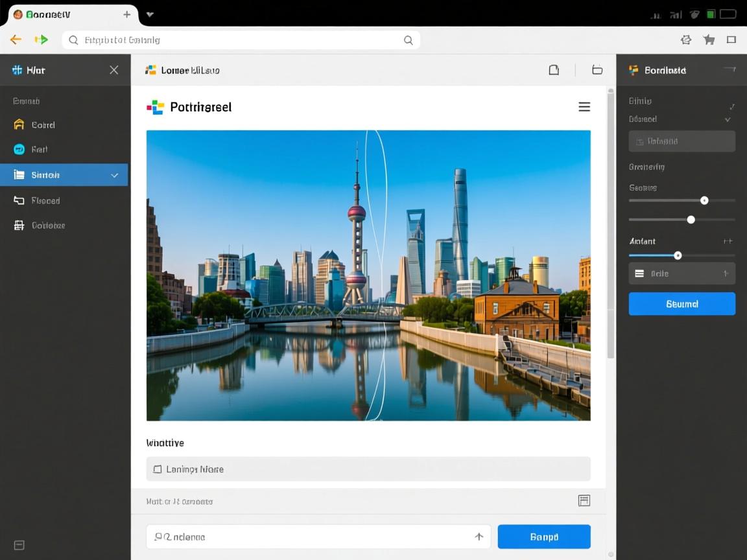Click the back arrow in browser toolbar
The image size is (747, 560).
coord(16,40)
